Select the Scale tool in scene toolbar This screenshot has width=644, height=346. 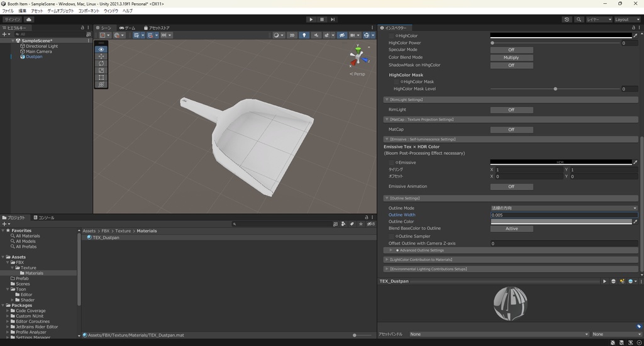pos(101,70)
